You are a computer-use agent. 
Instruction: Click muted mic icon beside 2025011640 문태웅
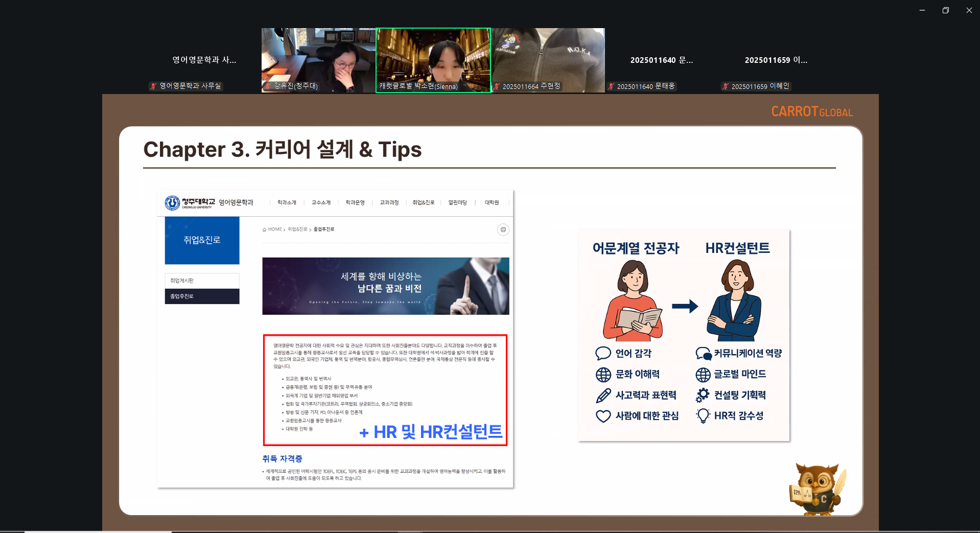pyautogui.click(x=611, y=86)
